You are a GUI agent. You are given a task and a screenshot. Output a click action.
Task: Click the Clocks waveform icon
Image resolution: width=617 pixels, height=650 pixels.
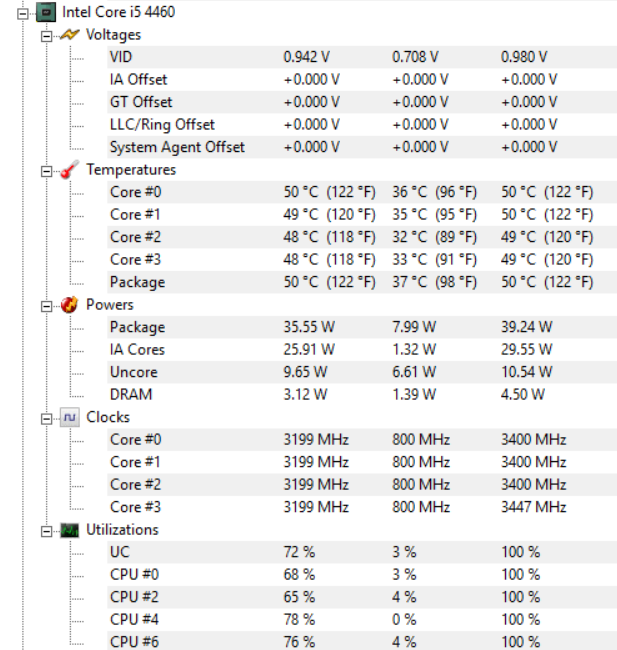tap(69, 417)
